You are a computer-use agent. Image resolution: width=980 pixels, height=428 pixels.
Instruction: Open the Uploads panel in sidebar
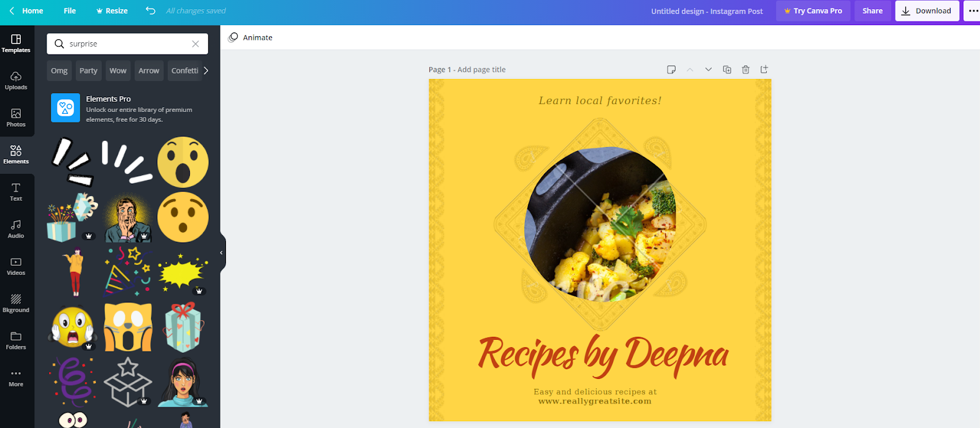(16, 80)
